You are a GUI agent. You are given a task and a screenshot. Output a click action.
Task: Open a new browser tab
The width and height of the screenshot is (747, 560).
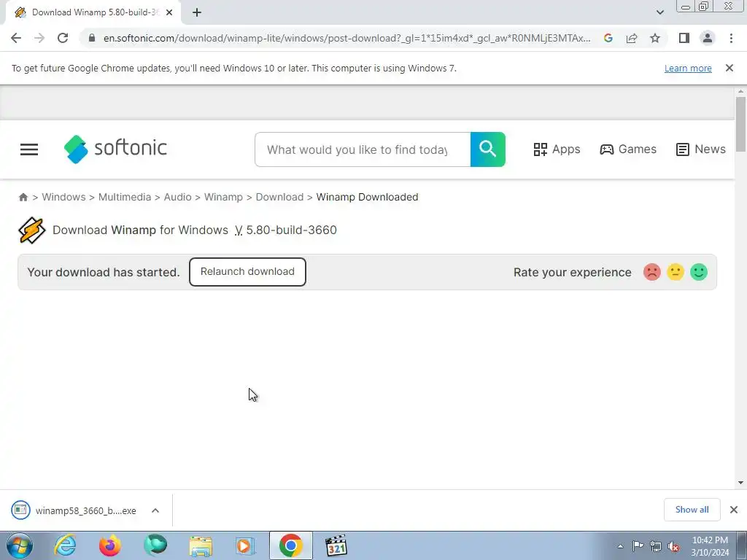197,12
